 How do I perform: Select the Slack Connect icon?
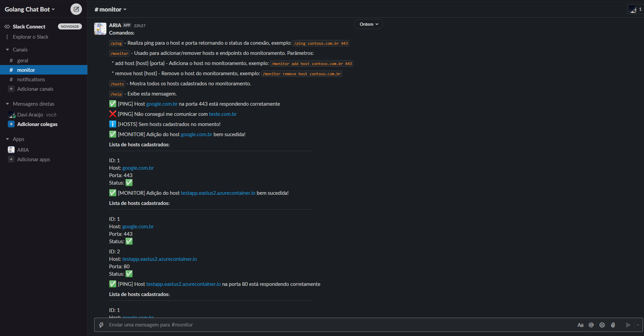[7, 26]
